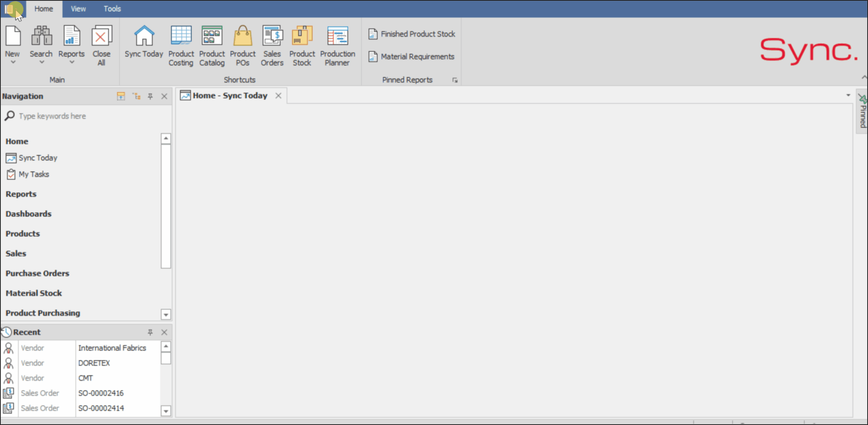The width and height of the screenshot is (868, 425).
Task: Expand the Products navigation group
Action: point(23,233)
